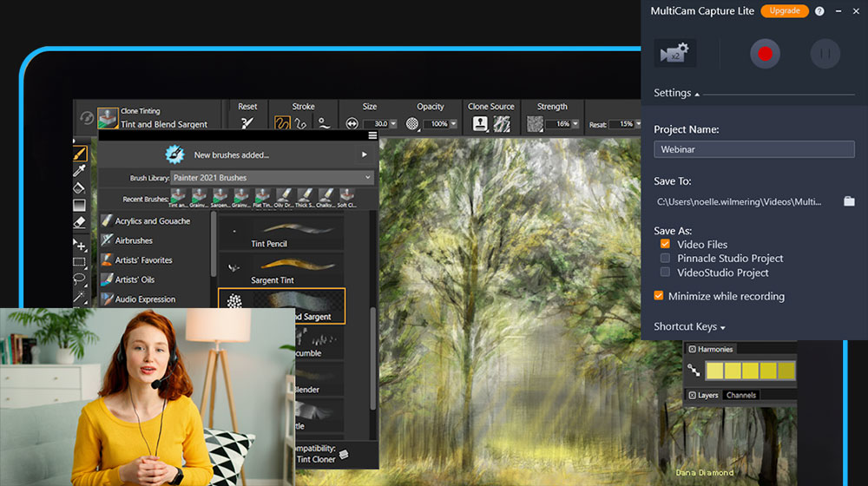Open the brush panel hamburger menu
Image resolution: width=868 pixels, height=486 pixels.
(372, 135)
